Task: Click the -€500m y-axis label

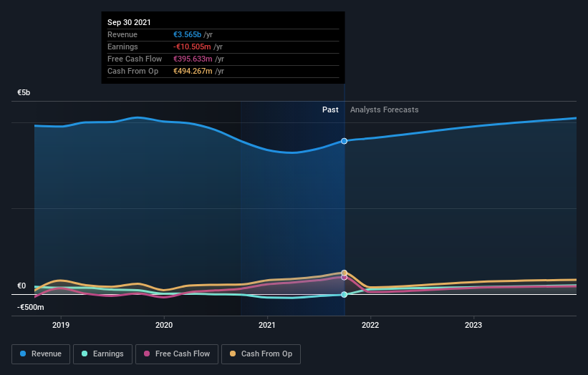Action: point(30,307)
